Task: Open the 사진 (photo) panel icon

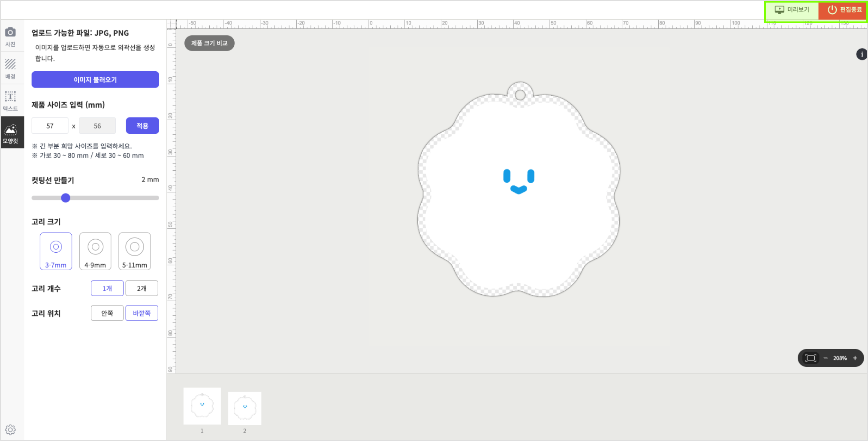Action: click(x=10, y=36)
